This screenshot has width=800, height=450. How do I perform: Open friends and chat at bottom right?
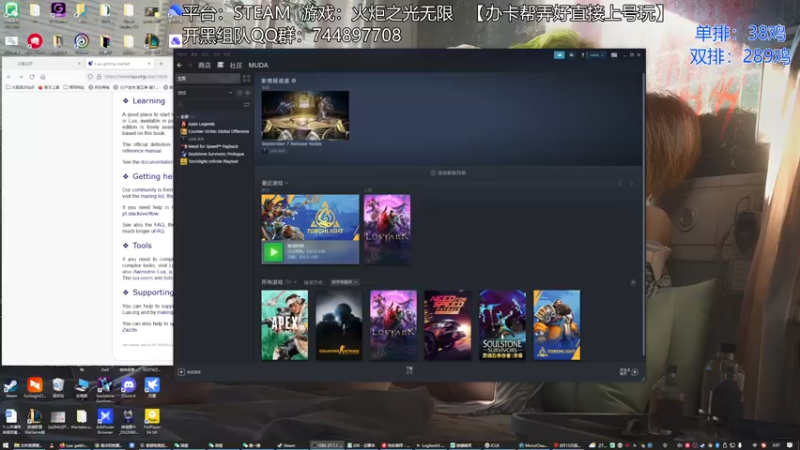(x=629, y=372)
